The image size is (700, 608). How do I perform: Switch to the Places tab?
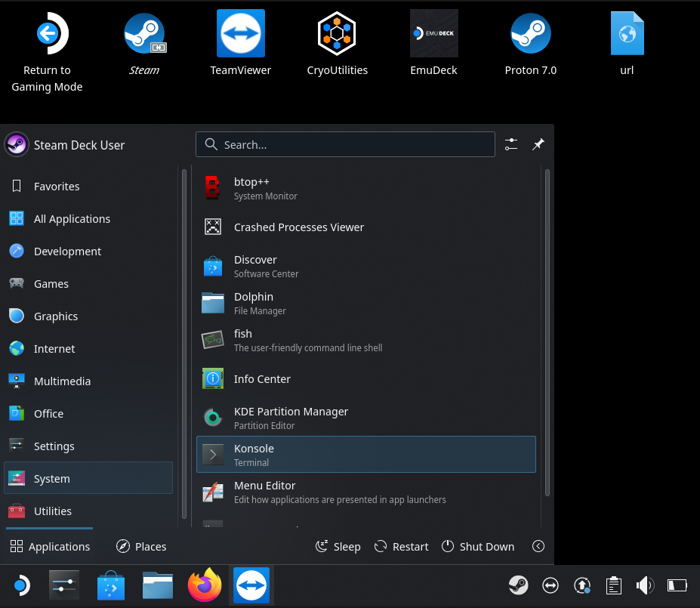click(141, 546)
